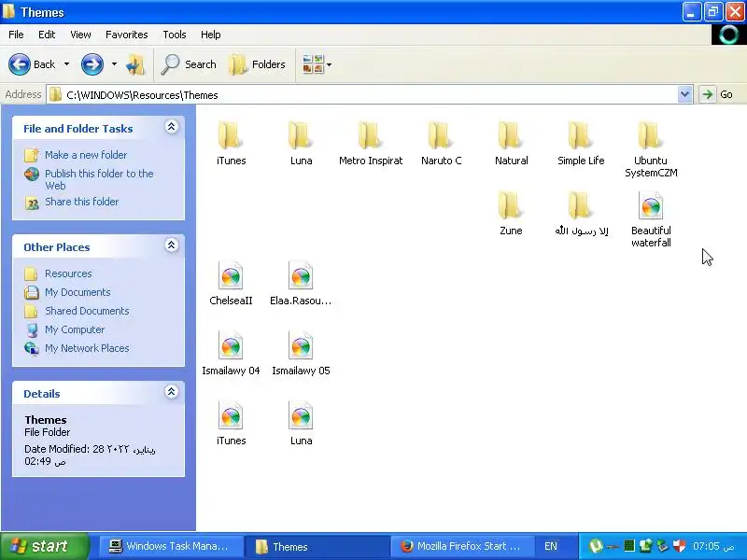Click Publish this folder to the Web
Image resolution: width=747 pixels, height=560 pixels.
tap(99, 179)
